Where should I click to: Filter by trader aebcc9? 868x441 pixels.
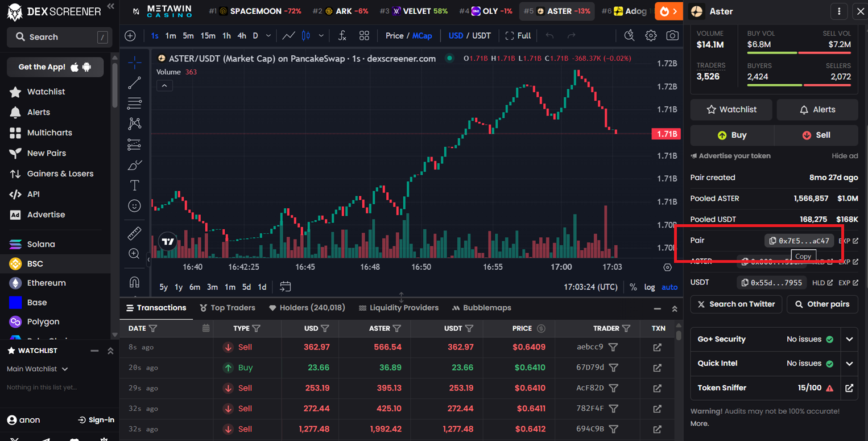tap(614, 347)
